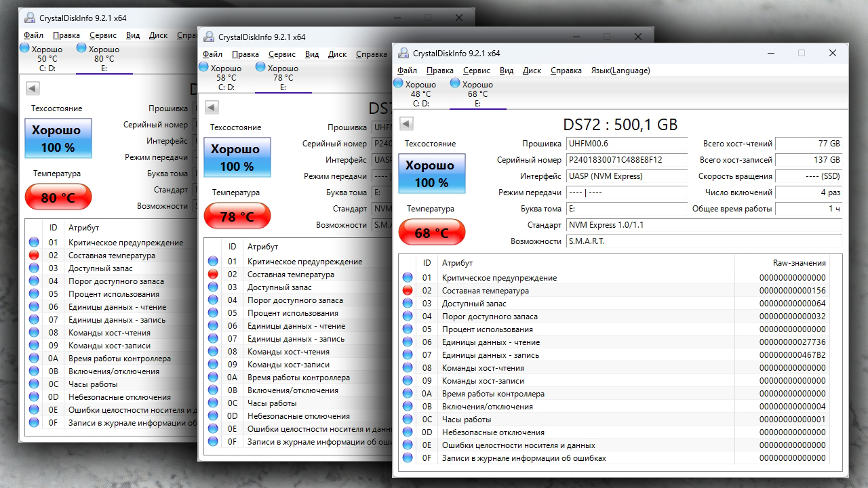868x488 pixels.
Task: Click the CrystalDiskInfo app icon in front window title bar
Action: tap(403, 53)
